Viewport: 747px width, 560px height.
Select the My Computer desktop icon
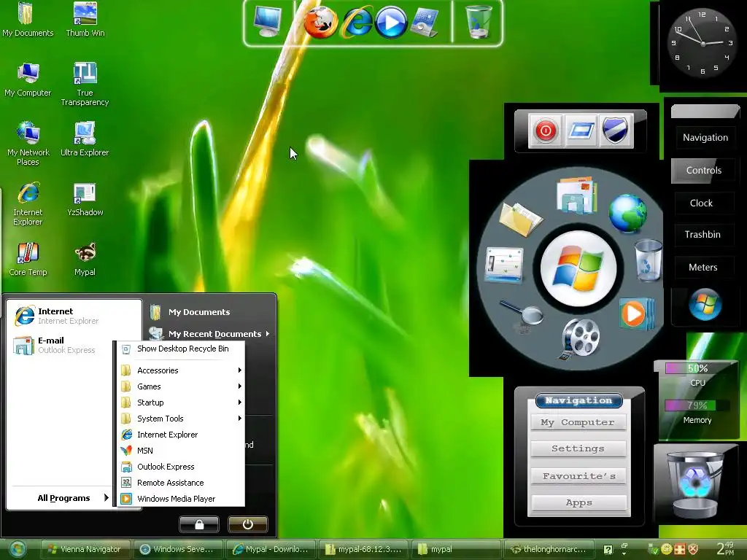click(28, 79)
